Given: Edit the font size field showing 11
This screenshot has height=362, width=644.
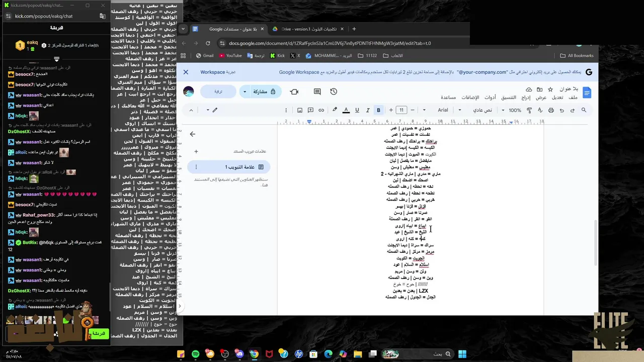Looking at the screenshot, I should (401, 110).
